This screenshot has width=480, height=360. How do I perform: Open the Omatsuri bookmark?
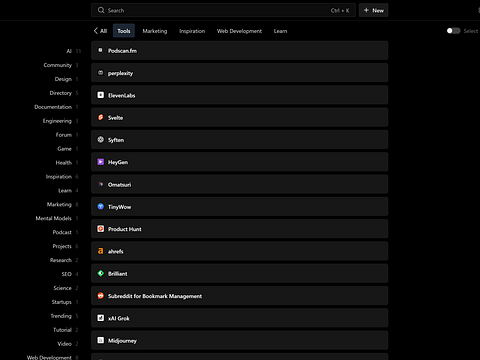[x=239, y=184]
